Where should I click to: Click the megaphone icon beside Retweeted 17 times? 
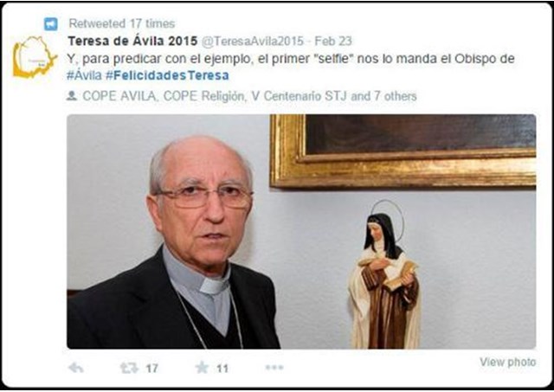pos(50,24)
